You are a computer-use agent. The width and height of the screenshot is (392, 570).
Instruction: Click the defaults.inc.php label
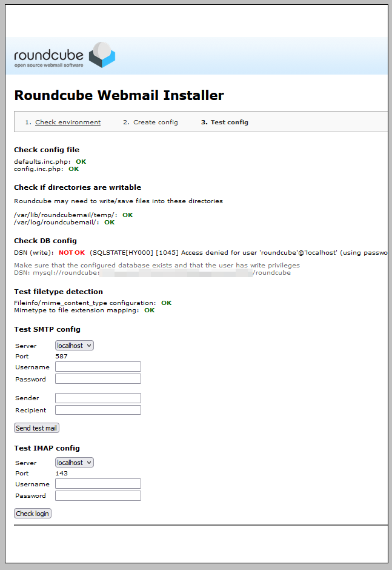coord(42,161)
